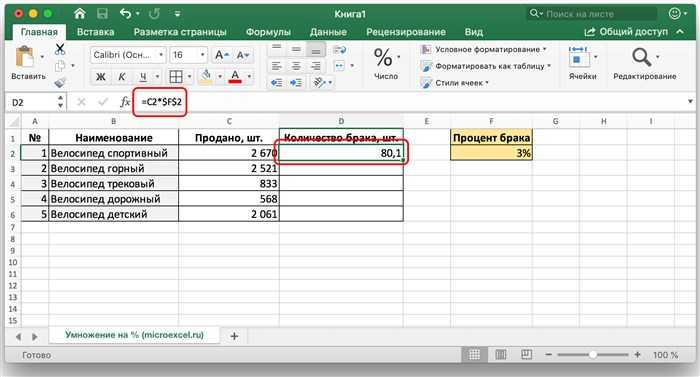Open the Borders grid icon
Viewport: 700px width, 377px height.
176,76
